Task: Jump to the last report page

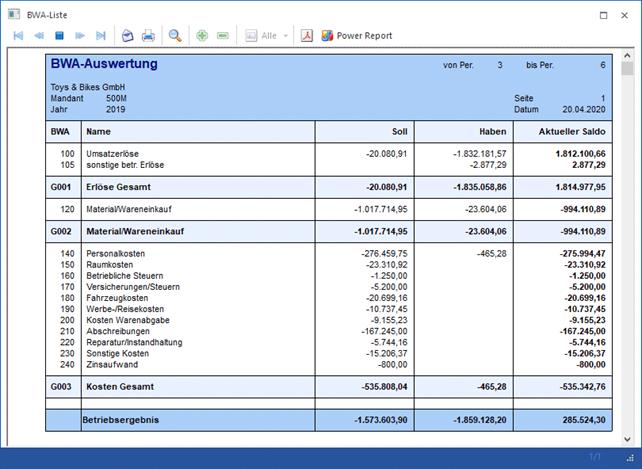Action: click(101, 36)
